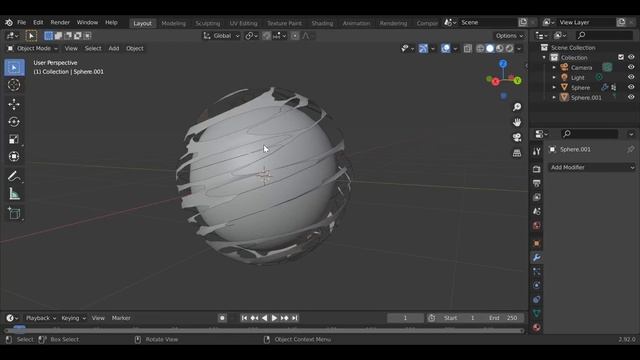Open the Keying dropdown

(73, 318)
